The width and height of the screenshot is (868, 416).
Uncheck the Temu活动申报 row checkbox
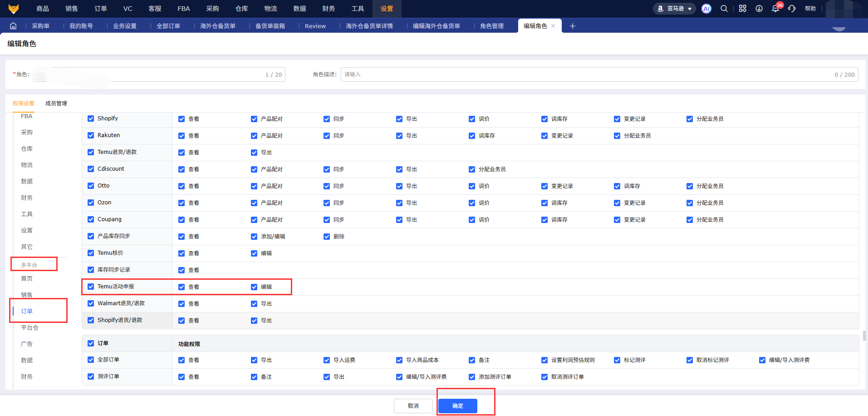coord(91,287)
